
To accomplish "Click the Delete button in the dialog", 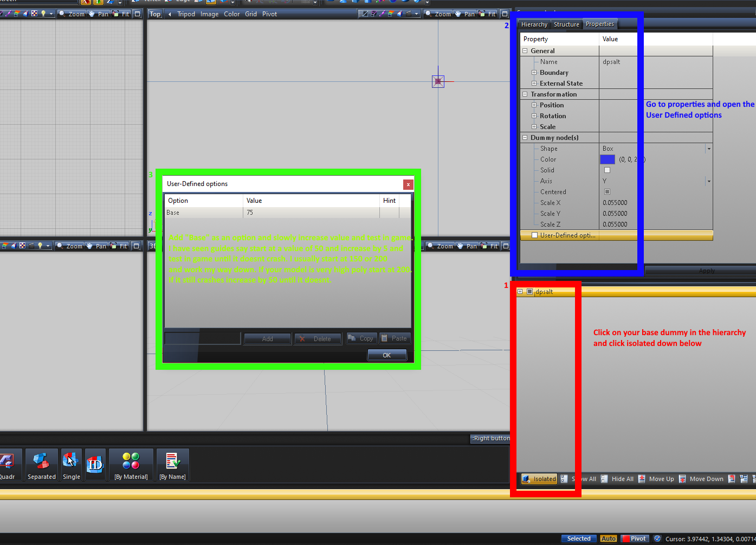I will [x=318, y=339].
